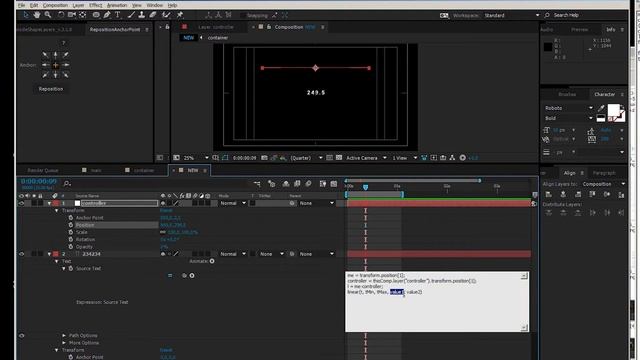This screenshot has height=360, width=640.
Task: Open the Roboto font family dropdown
Action: [569, 108]
